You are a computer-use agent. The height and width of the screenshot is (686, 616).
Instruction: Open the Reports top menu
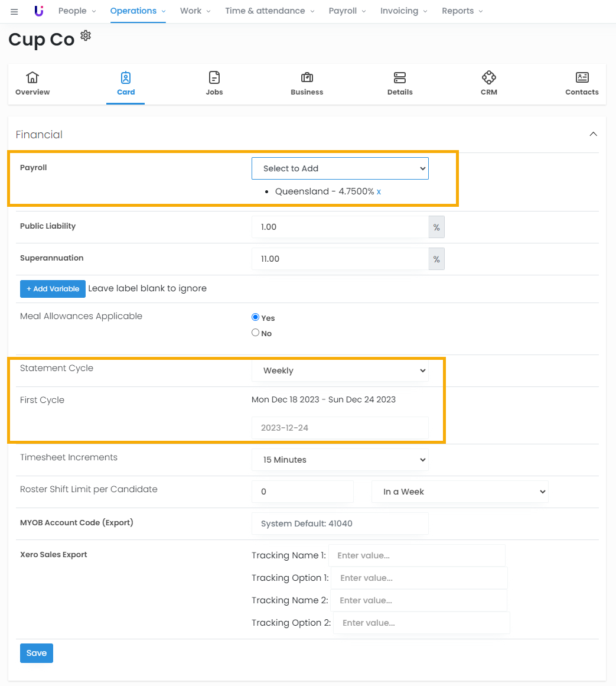462,11
